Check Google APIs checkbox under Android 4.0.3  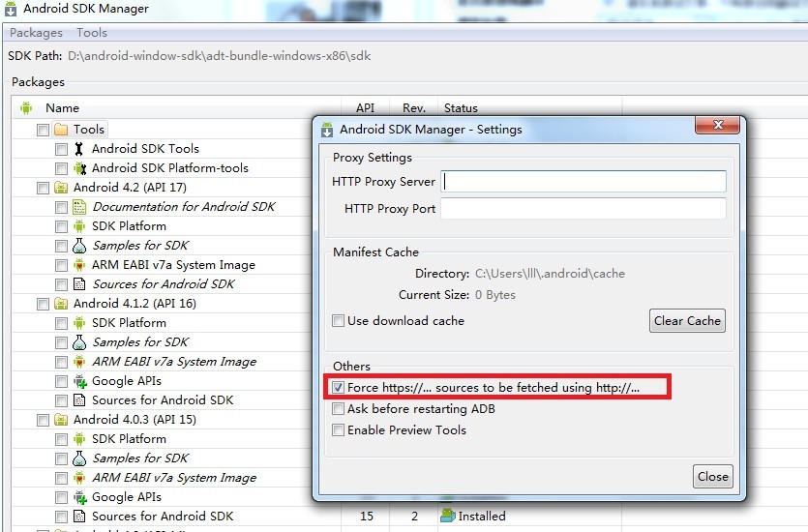(x=61, y=498)
